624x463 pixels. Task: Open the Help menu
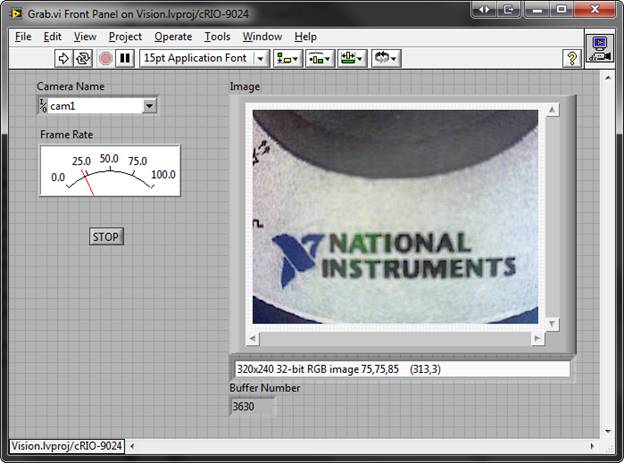(x=305, y=37)
